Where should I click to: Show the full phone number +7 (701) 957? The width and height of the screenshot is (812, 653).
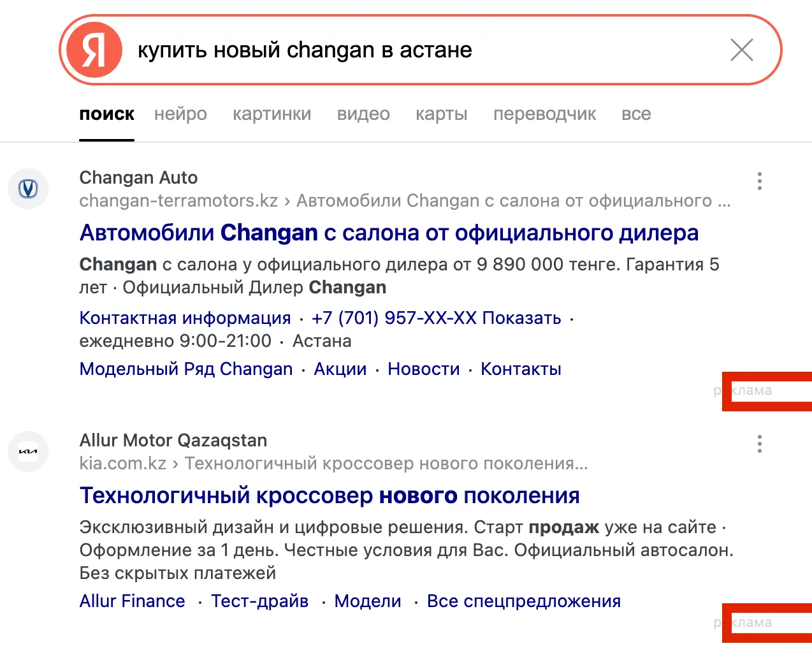pos(436,318)
